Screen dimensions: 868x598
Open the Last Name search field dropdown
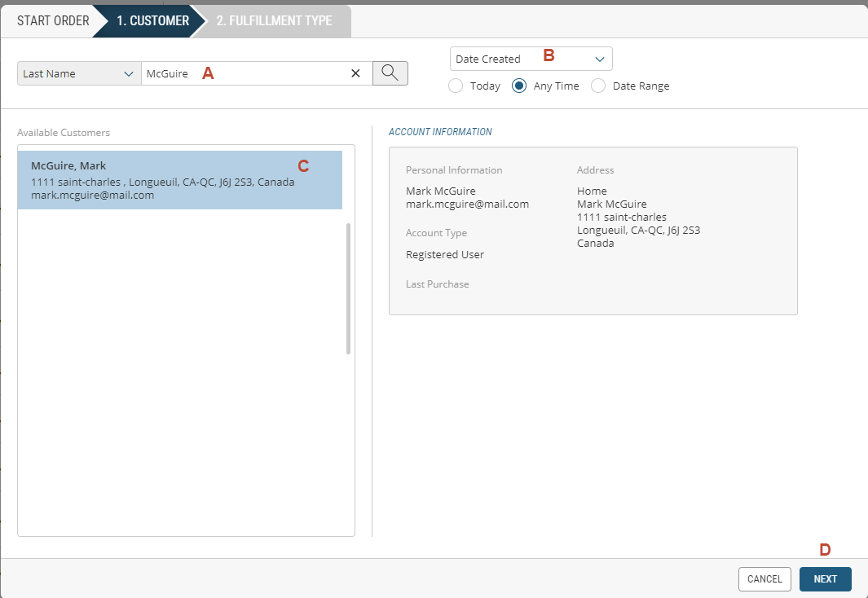pyautogui.click(x=79, y=73)
